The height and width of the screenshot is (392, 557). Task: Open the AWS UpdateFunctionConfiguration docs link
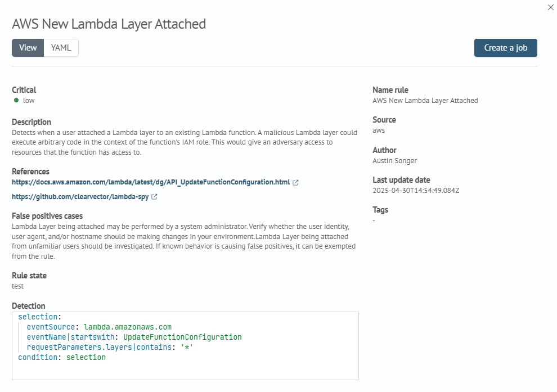[x=151, y=182]
